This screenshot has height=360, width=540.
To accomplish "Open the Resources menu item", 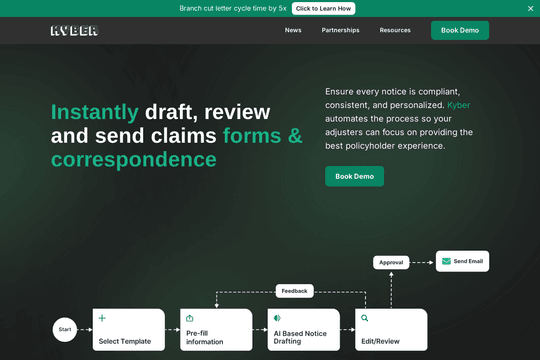I will tap(395, 30).
